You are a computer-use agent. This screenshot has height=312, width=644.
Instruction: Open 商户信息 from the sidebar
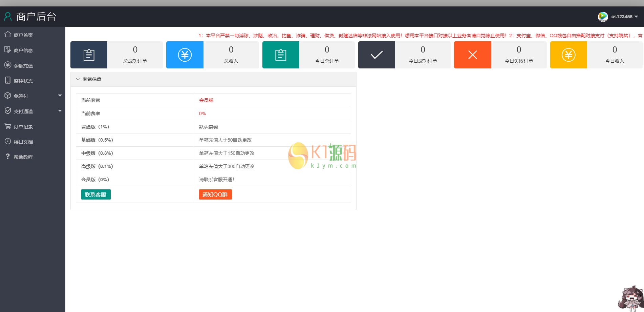[8, 50]
